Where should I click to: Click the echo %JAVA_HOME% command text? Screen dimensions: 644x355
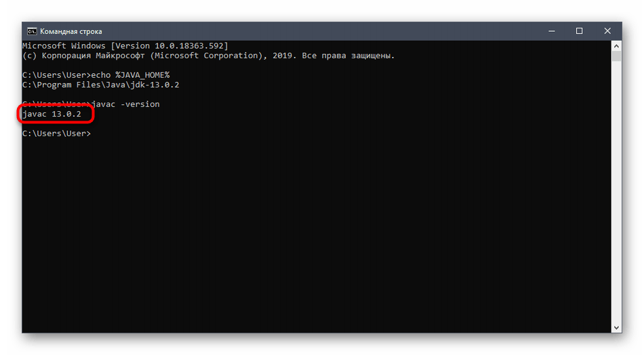point(129,75)
